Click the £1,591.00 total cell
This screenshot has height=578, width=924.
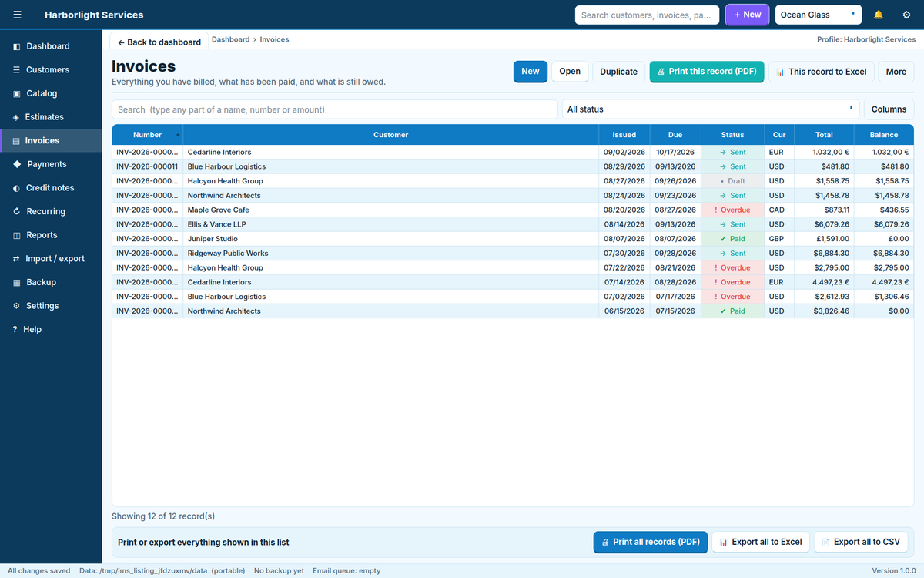point(824,239)
